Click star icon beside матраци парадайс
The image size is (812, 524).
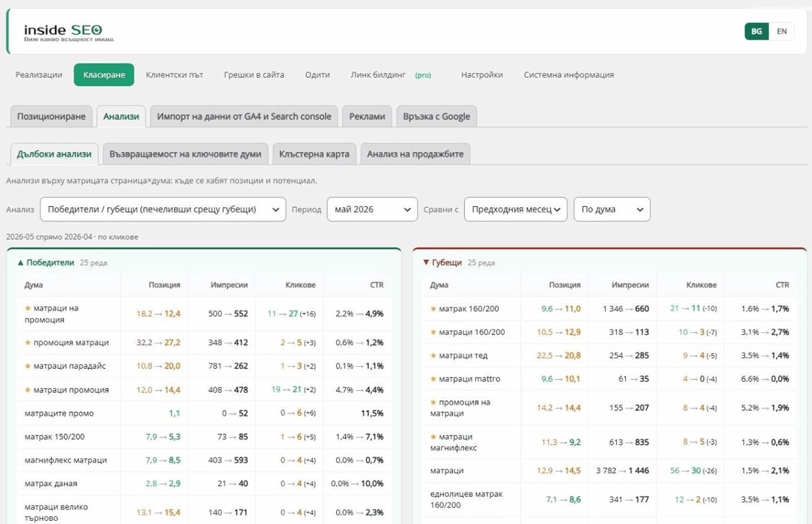(28, 366)
